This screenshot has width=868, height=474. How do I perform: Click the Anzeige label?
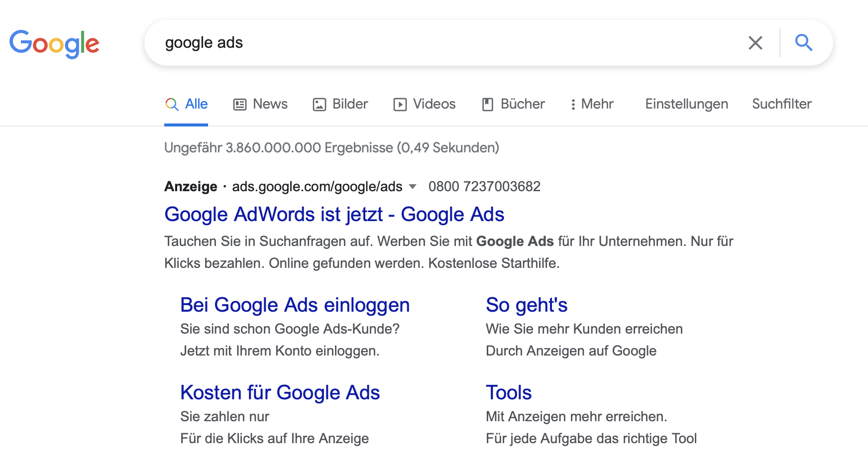pos(191,186)
